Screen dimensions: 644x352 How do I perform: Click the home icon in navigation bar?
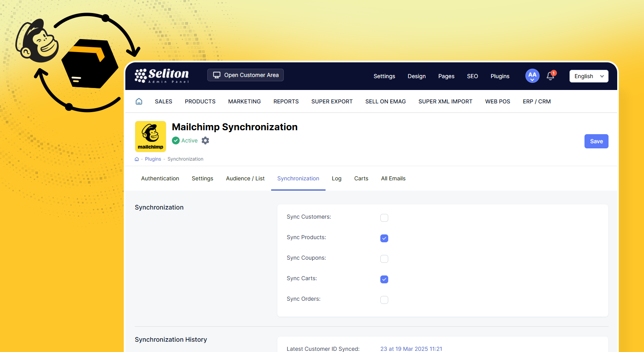pos(139,101)
